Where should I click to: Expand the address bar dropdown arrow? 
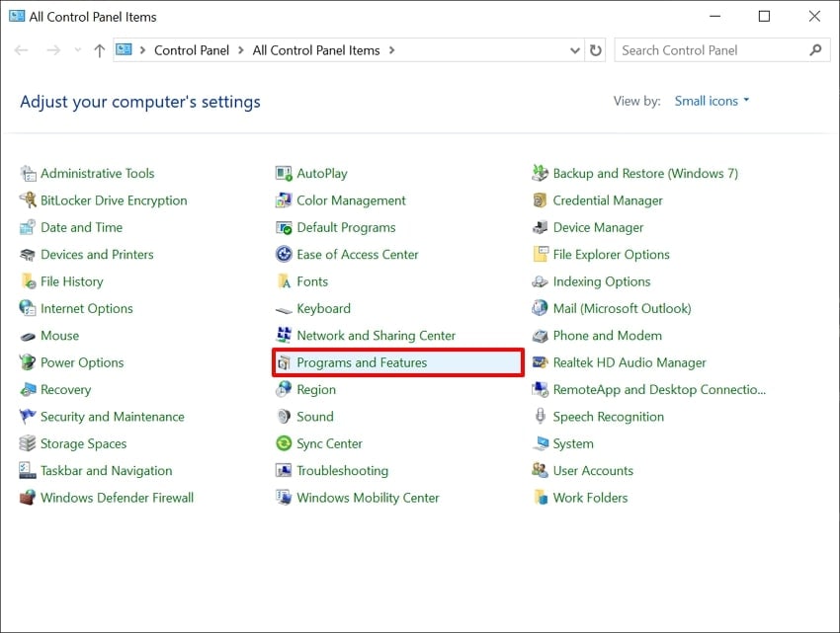coord(573,49)
